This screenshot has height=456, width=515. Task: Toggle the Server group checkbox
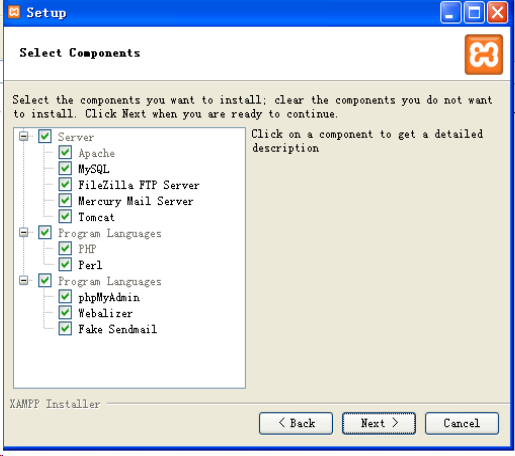45,136
